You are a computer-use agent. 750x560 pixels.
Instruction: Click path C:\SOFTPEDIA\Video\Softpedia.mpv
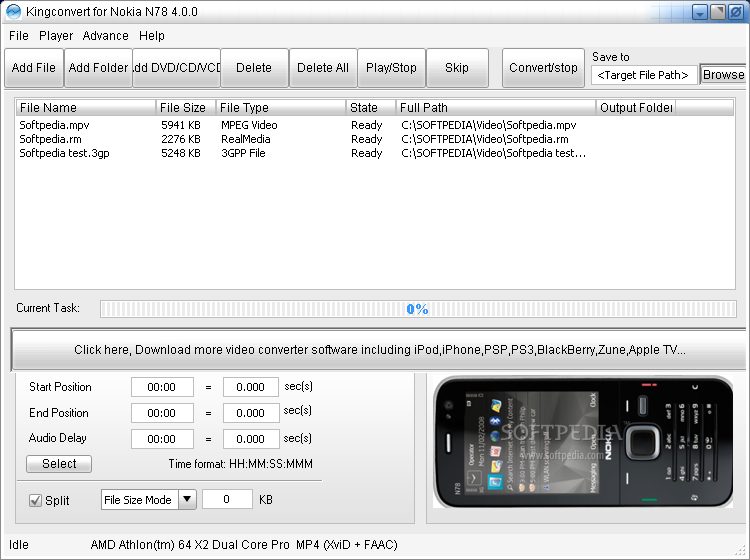point(488,125)
